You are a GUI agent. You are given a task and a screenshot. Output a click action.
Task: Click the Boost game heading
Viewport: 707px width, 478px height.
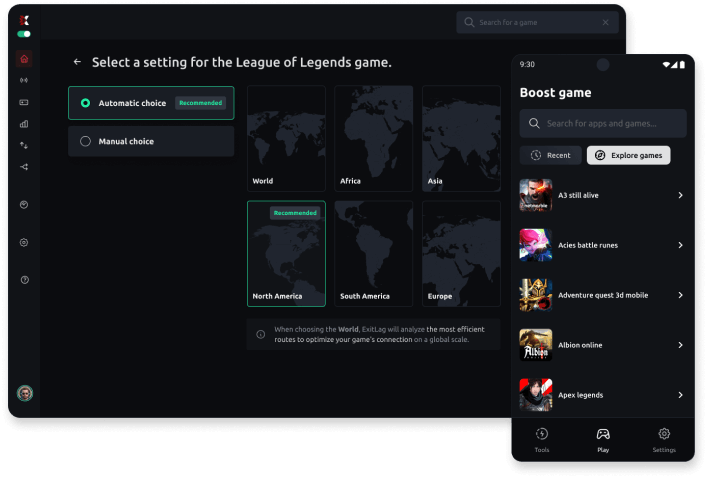pos(556,92)
